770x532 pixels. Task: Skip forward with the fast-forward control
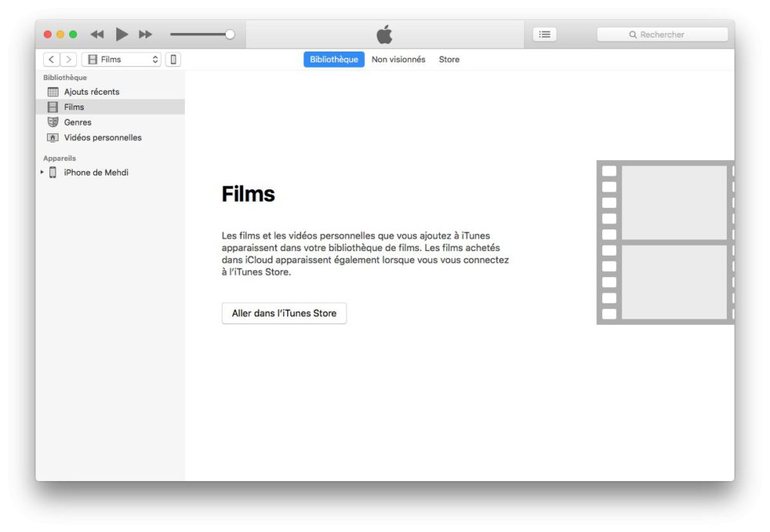coord(146,34)
